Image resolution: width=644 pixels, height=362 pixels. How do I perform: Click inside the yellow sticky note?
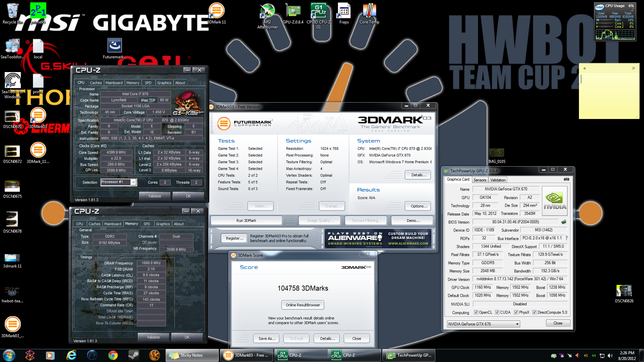[x=609, y=96]
